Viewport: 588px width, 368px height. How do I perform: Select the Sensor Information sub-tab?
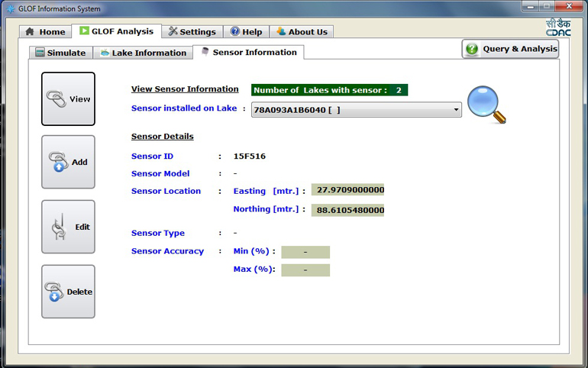[248, 52]
